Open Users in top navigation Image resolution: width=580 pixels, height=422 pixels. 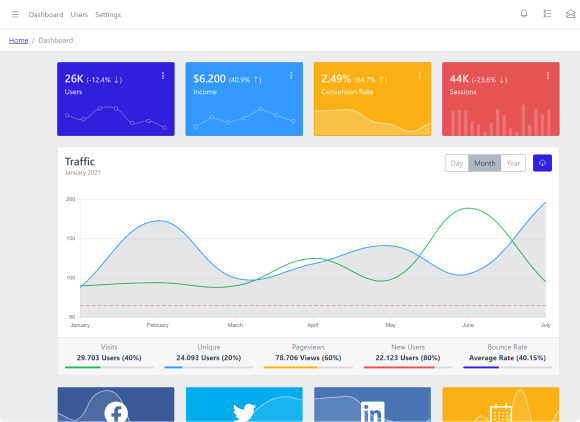click(x=79, y=14)
